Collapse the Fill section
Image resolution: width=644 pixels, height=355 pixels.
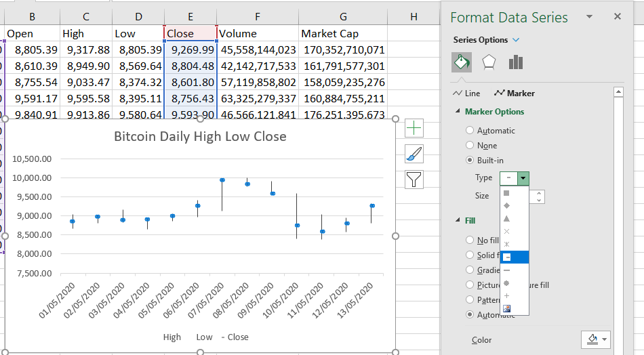coord(458,220)
